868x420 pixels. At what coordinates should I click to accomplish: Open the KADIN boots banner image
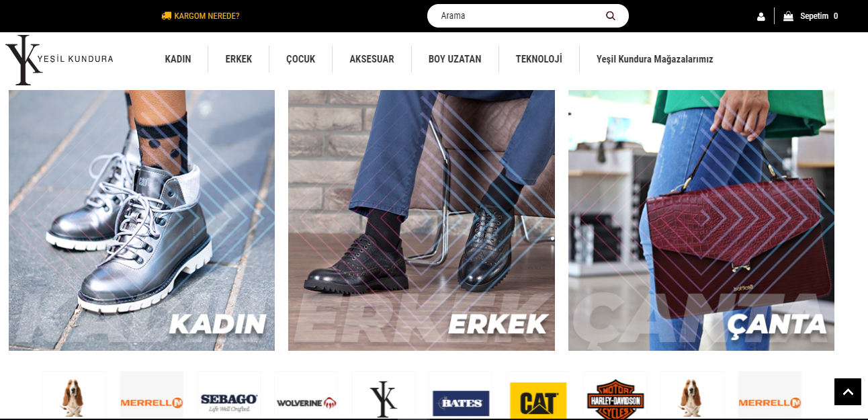click(142, 220)
